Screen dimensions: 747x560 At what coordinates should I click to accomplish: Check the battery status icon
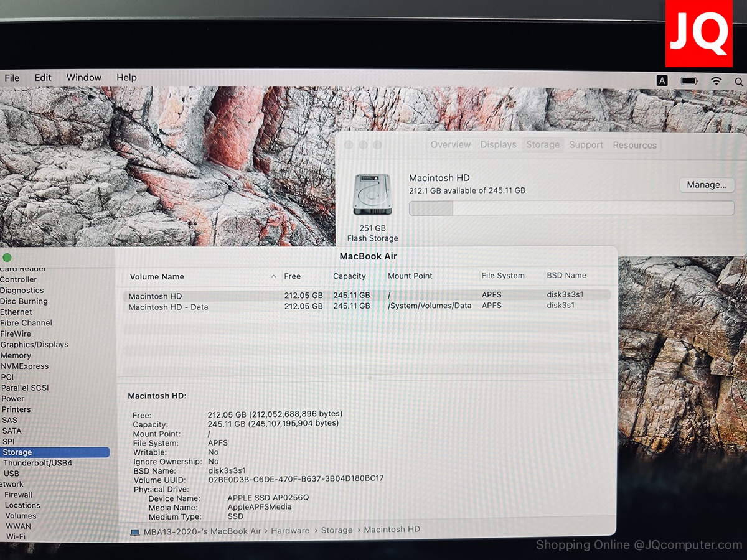click(689, 81)
